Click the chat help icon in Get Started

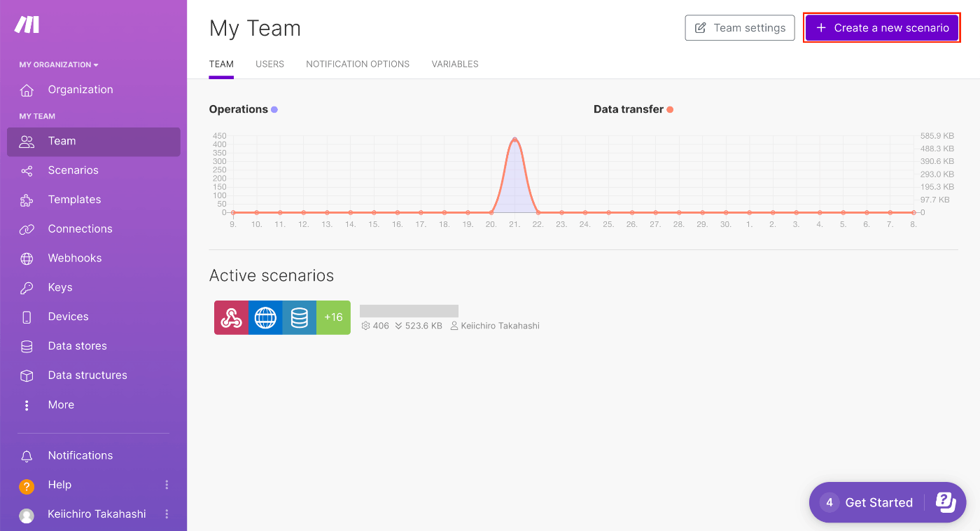coord(946,502)
